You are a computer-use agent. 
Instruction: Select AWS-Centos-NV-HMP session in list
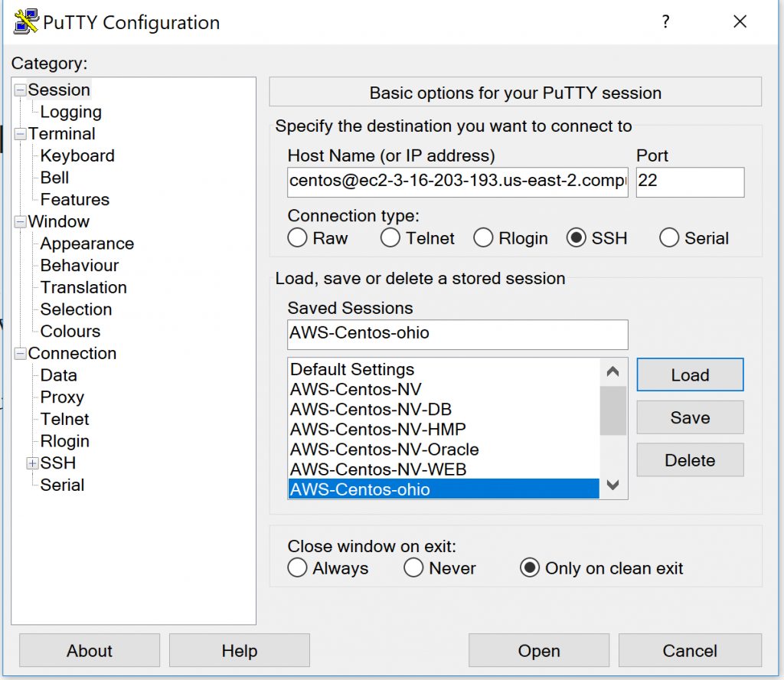(444, 430)
